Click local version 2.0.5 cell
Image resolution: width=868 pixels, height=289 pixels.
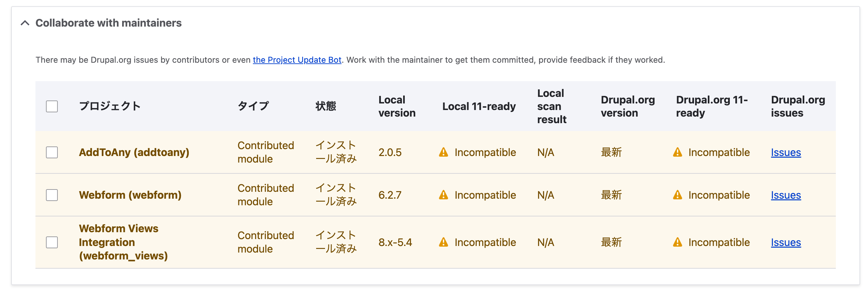tap(390, 152)
